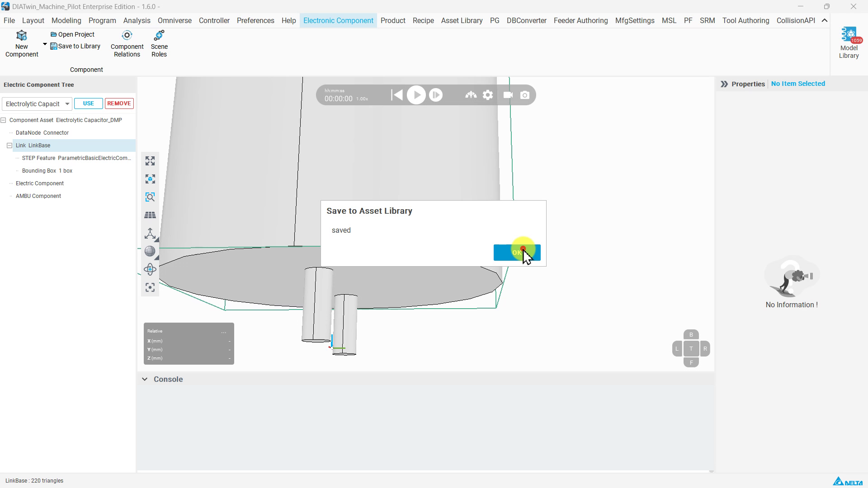The height and width of the screenshot is (488, 868).
Task: Click the video record camera icon
Action: [x=508, y=95]
